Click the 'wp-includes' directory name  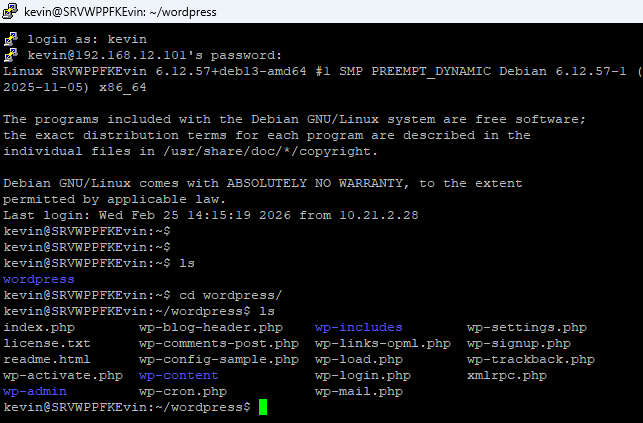point(358,327)
